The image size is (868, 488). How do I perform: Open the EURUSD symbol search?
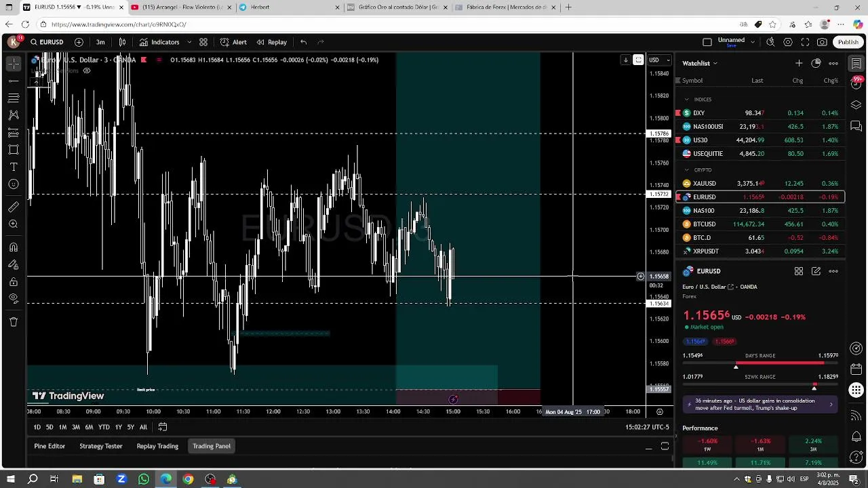coord(47,42)
